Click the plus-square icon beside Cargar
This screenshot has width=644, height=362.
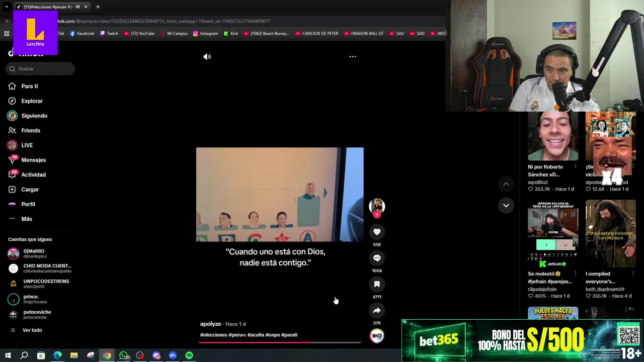pyautogui.click(x=12, y=190)
